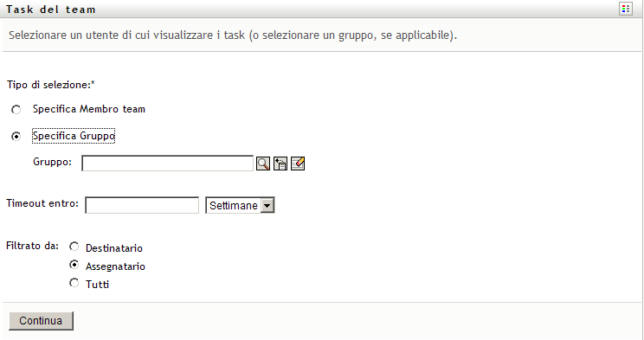
Task: Open the history list icon beside Gruppo
Action: click(280, 164)
